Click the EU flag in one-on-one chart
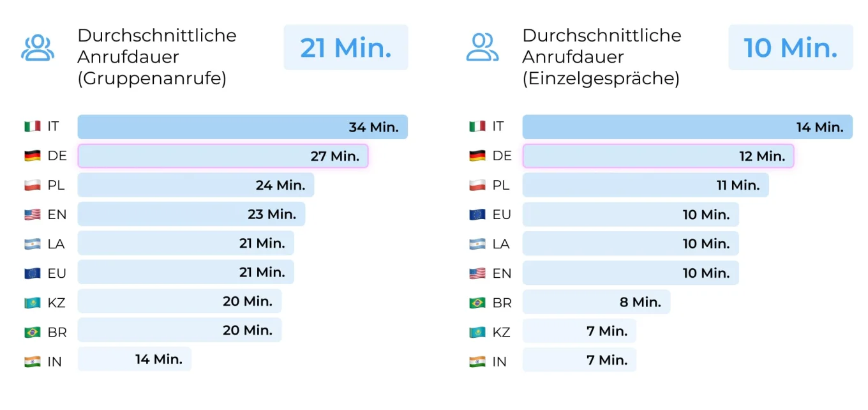The height and width of the screenshot is (410, 868). (x=477, y=215)
